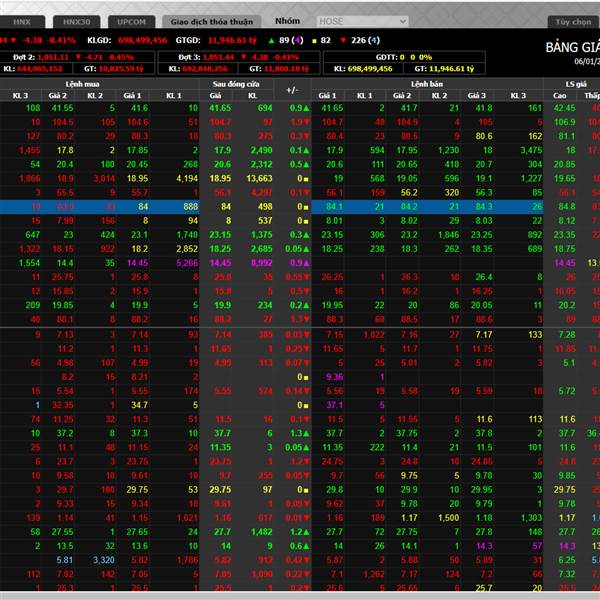Click the buy volume cell 1,554
The image size is (600, 600).
pyautogui.click(x=29, y=263)
